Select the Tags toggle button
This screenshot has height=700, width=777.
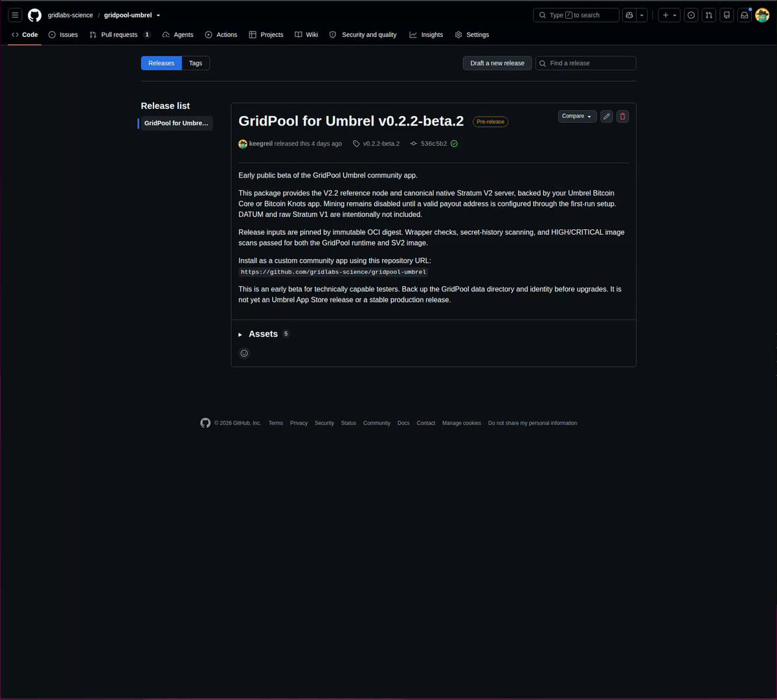click(x=196, y=63)
